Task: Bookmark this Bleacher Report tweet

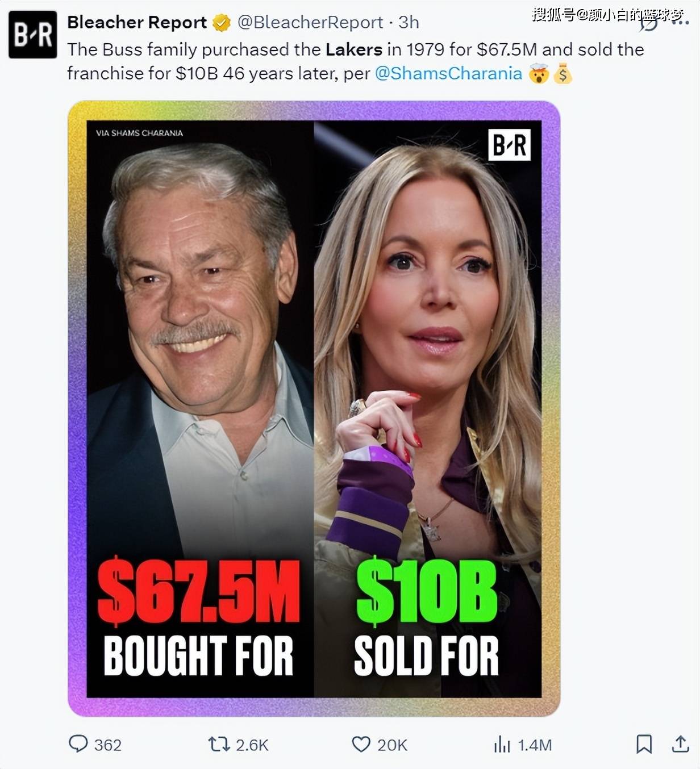Action: [x=644, y=744]
